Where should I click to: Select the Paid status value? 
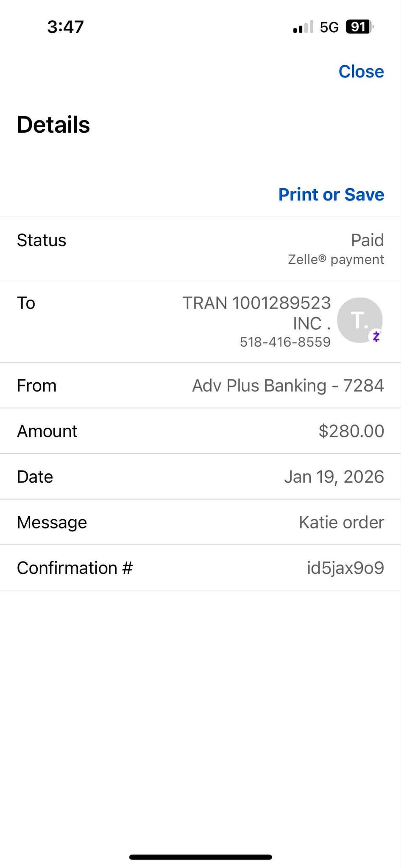point(367,240)
